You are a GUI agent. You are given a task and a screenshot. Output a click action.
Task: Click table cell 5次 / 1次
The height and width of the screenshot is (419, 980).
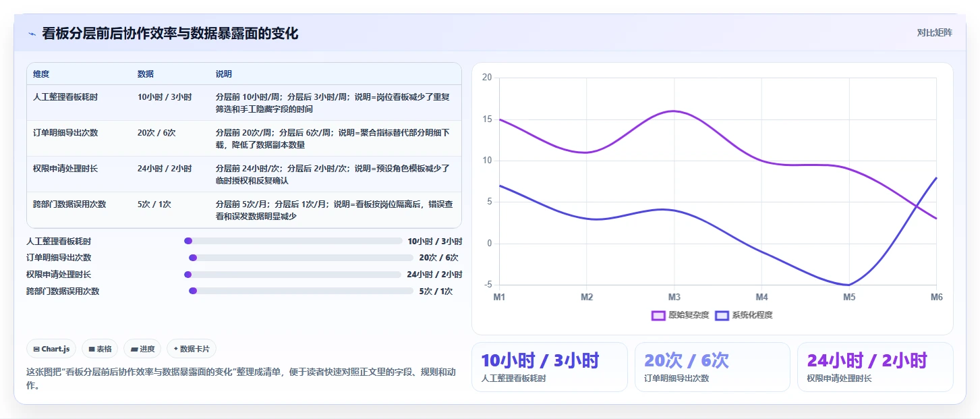coord(154,204)
